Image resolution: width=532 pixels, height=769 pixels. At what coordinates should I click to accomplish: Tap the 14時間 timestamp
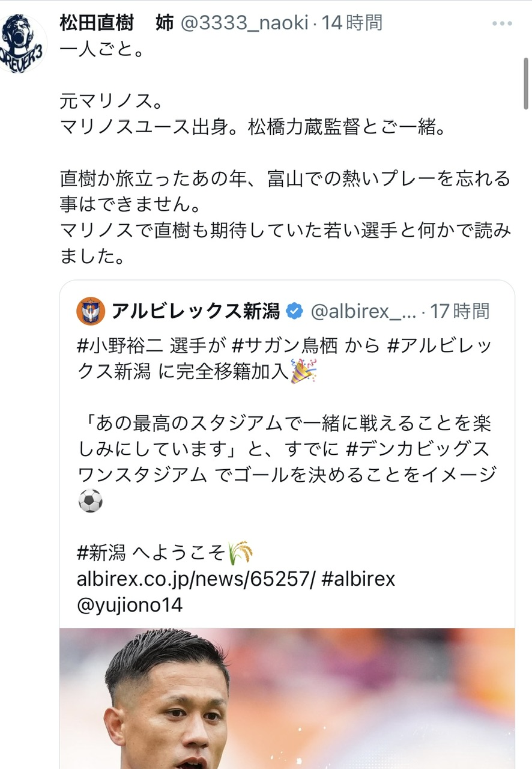pos(351,23)
